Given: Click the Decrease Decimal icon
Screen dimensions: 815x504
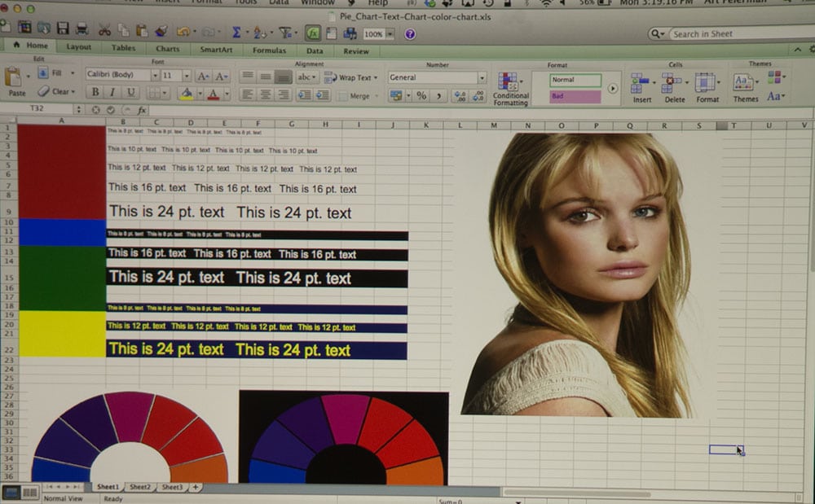Looking at the screenshot, I should [x=478, y=96].
